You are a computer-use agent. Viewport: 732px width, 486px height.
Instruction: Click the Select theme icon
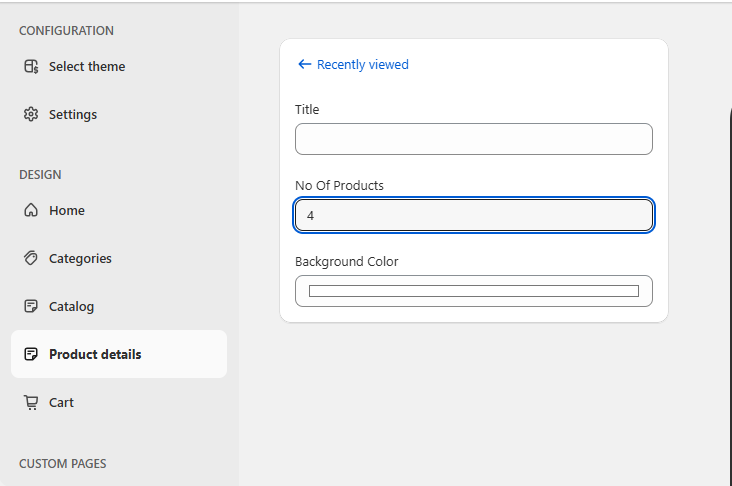[x=31, y=66]
